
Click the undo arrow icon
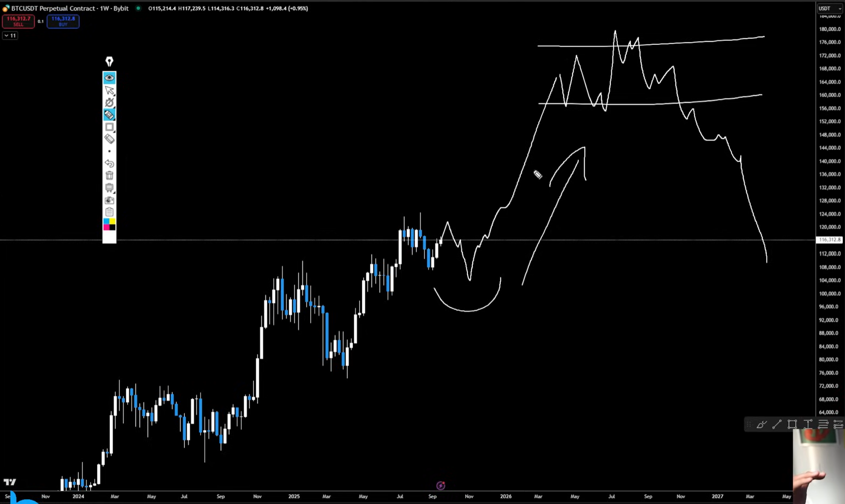pyautogui.click(x=109, y=164)
